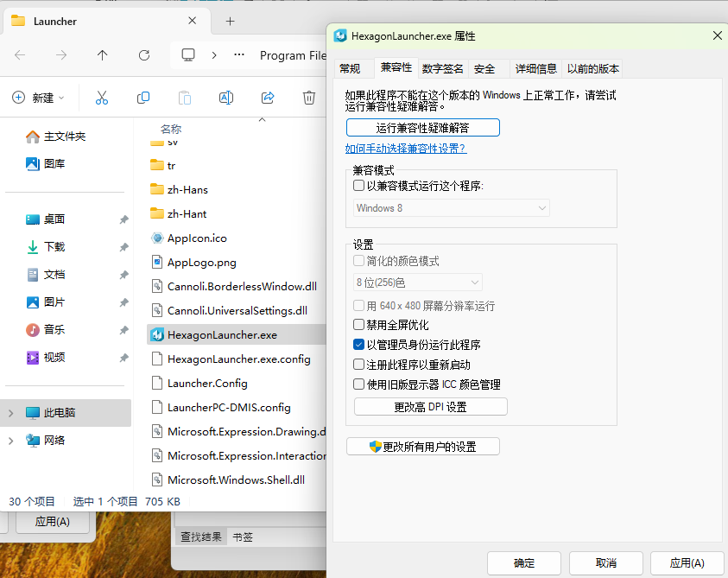Select the rename icon in the toolbar
The height and width of the screenshot is (578, 728).
(225, 98)
